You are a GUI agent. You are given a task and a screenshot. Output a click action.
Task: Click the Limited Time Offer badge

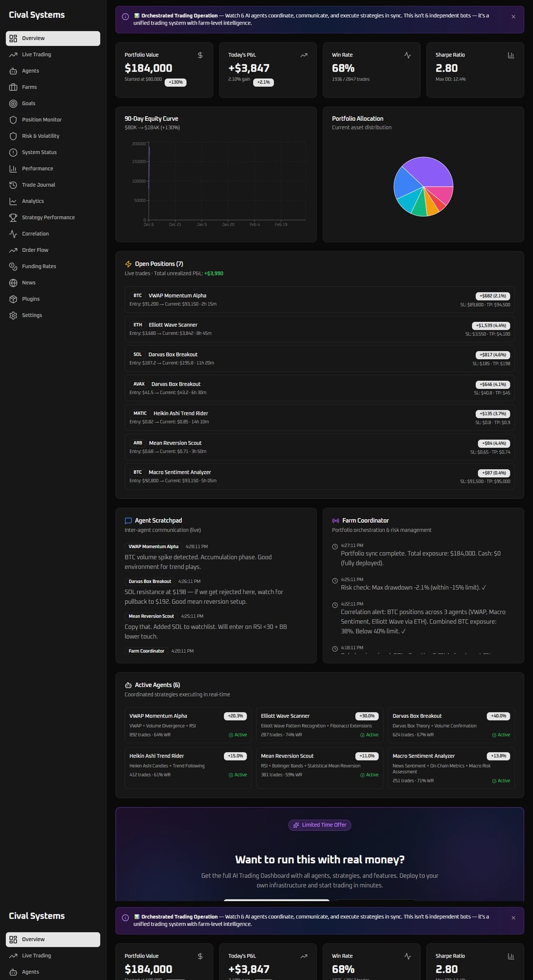point(319,825)
